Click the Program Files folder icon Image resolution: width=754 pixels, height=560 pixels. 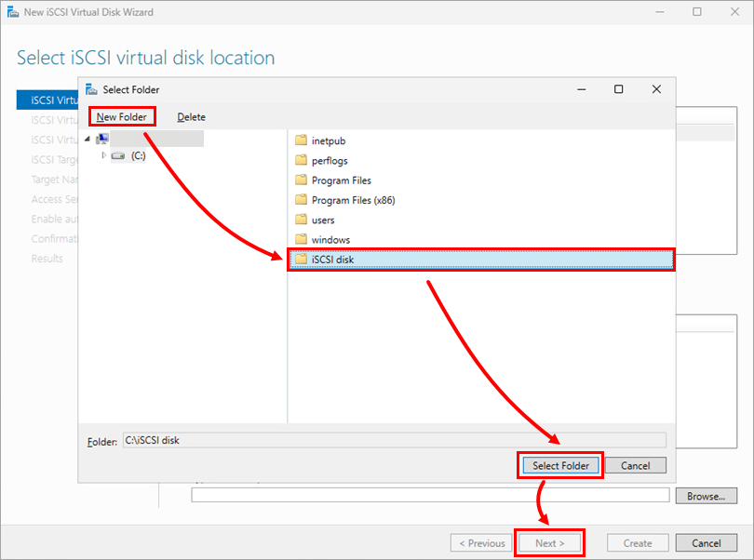pos(301,180)
